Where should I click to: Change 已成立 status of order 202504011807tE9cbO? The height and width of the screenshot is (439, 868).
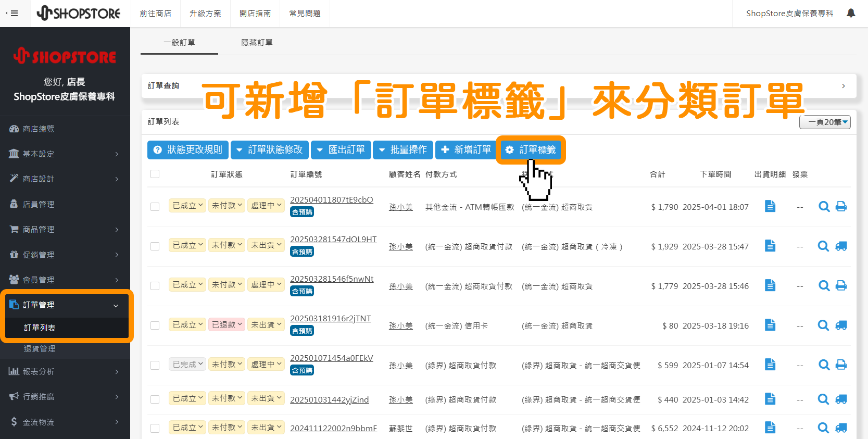[x=187, y=206]
